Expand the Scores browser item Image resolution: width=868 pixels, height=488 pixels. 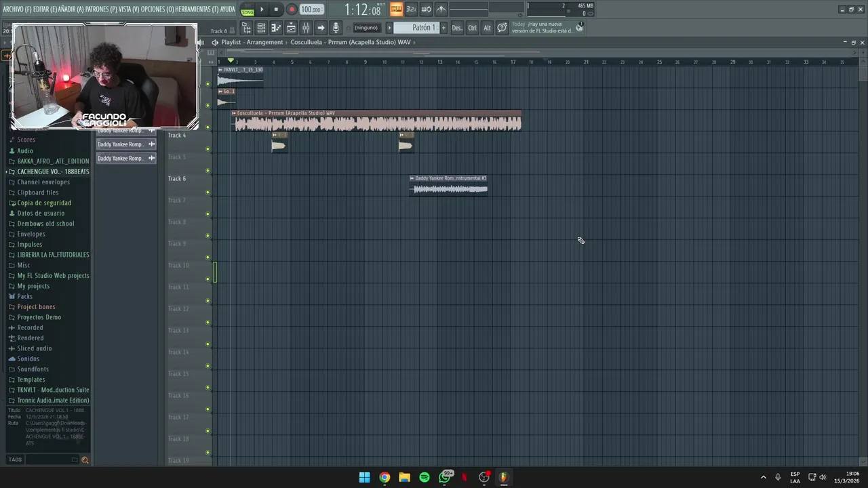(26, 140)
